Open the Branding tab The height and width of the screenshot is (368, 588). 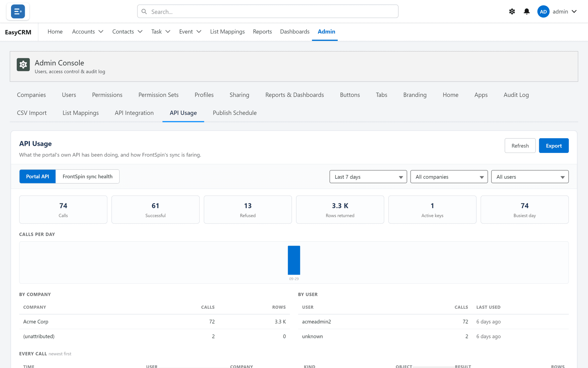click(415, 95)
